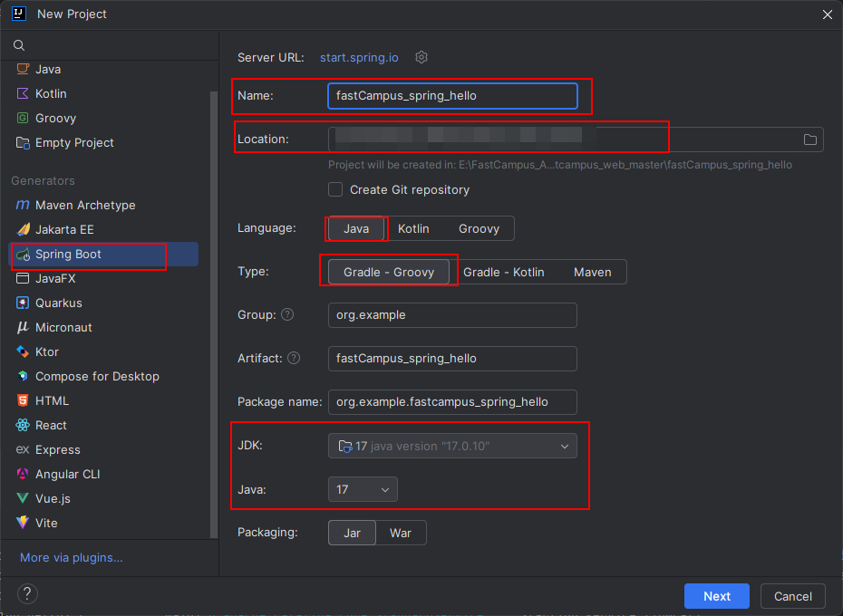Click the Micronaut mu icon
This screenshot has width=843, height=616.
(x=23, y=327)
